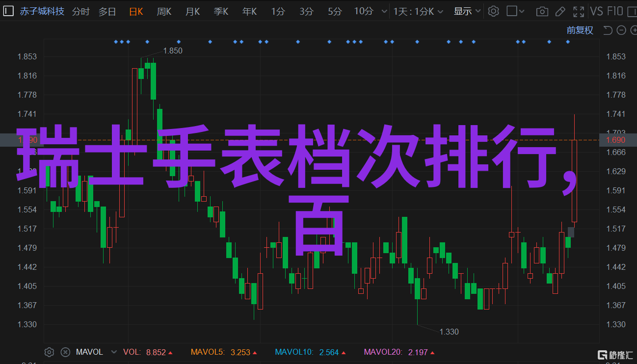Switch to 5分 five-minute chart
The width and height of the screenshot is (637, 364).
coord(335,11)
